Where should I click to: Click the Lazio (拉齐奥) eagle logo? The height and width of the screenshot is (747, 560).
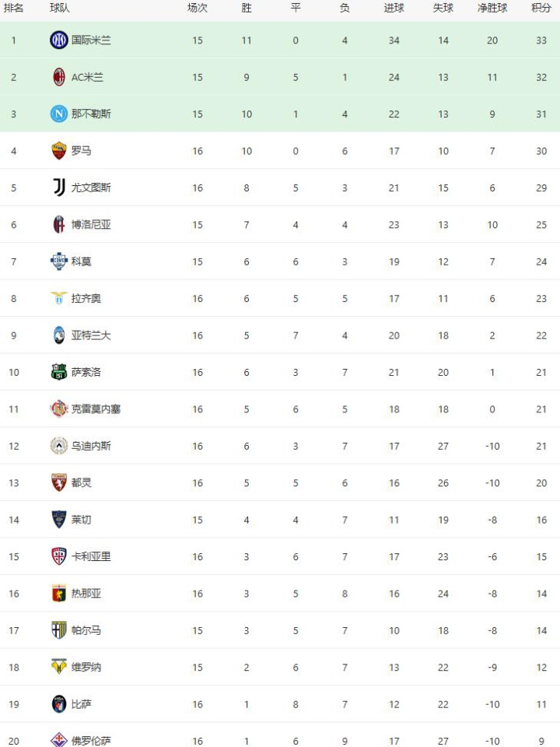pos(59,298)
